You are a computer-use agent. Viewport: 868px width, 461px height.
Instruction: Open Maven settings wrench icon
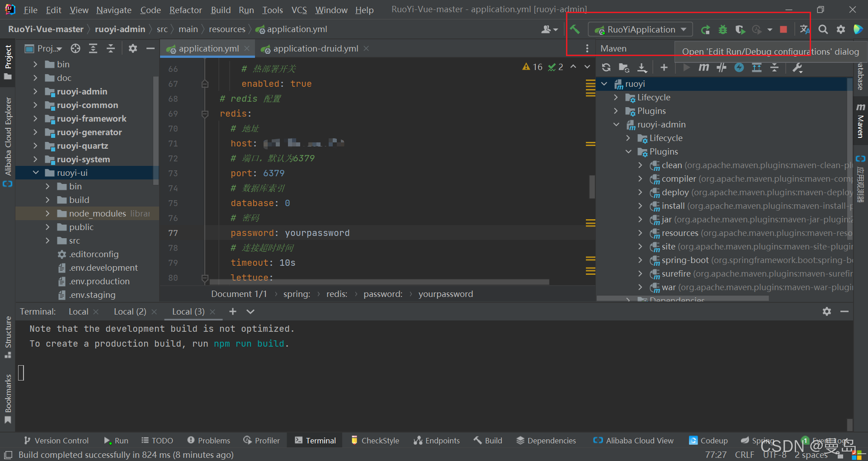pyautogui.click(x=797, y=68)
